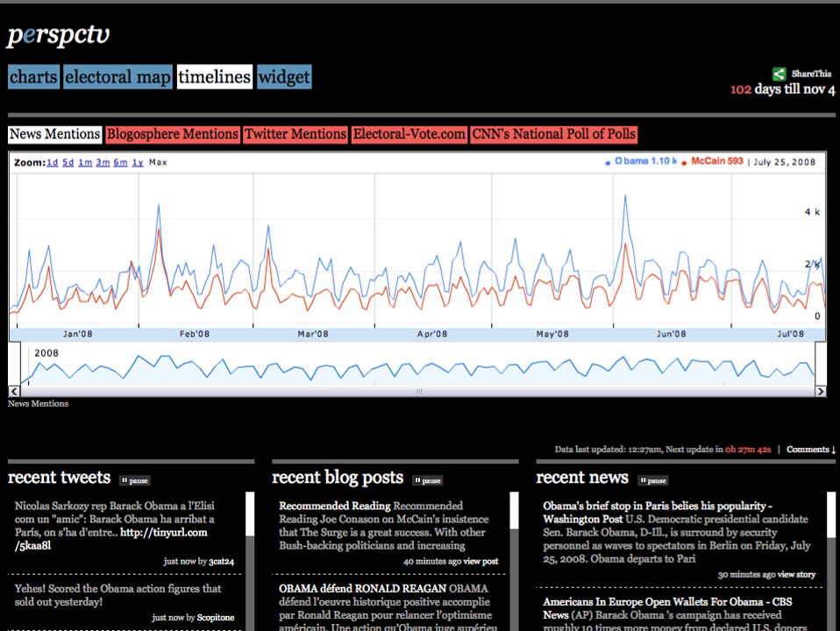The height and width of the screenshot is (631, 840).
Task: Set chart zoom to 1m
Action: point(85,162)
